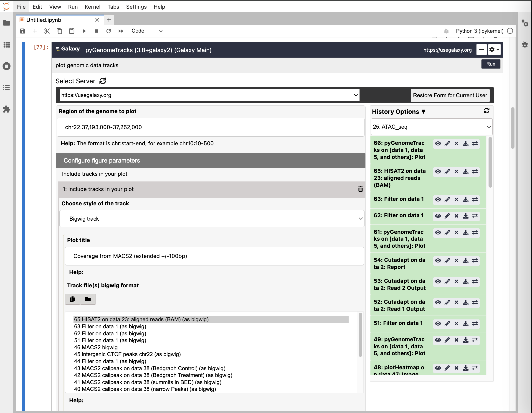Viewport: 532px width, 413px height.
Task: Open the 25: ATAC_seq history dropdown
Action: pos(431,127)
